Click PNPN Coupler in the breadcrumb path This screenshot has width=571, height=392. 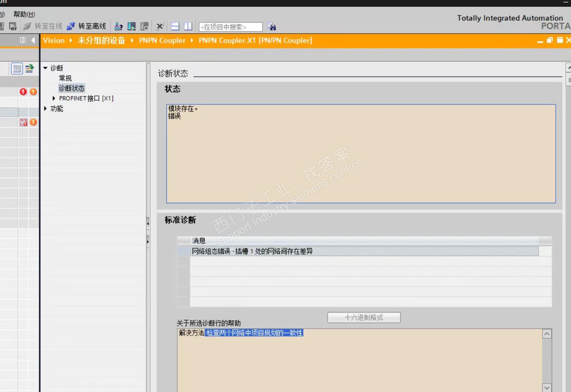[162, 40]
